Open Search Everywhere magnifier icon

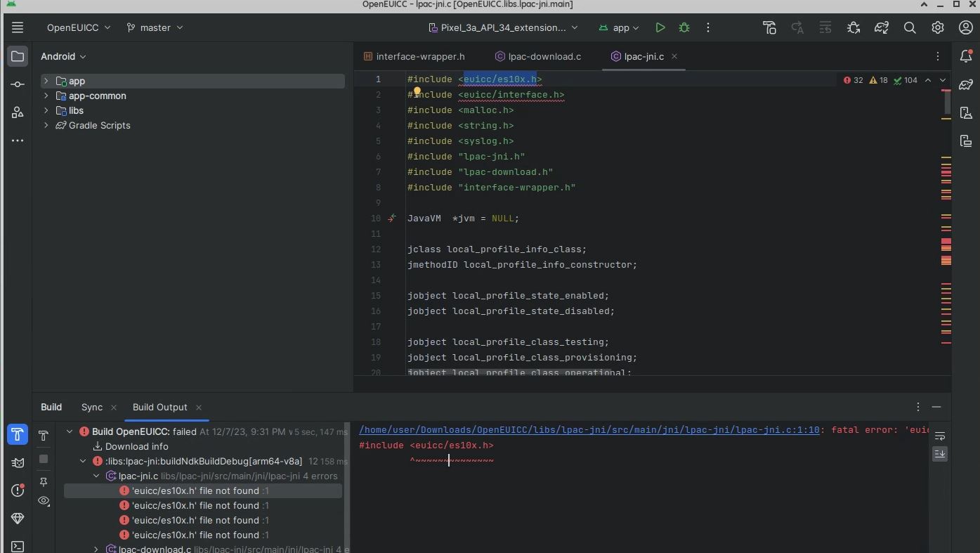(x=910, y=27)
